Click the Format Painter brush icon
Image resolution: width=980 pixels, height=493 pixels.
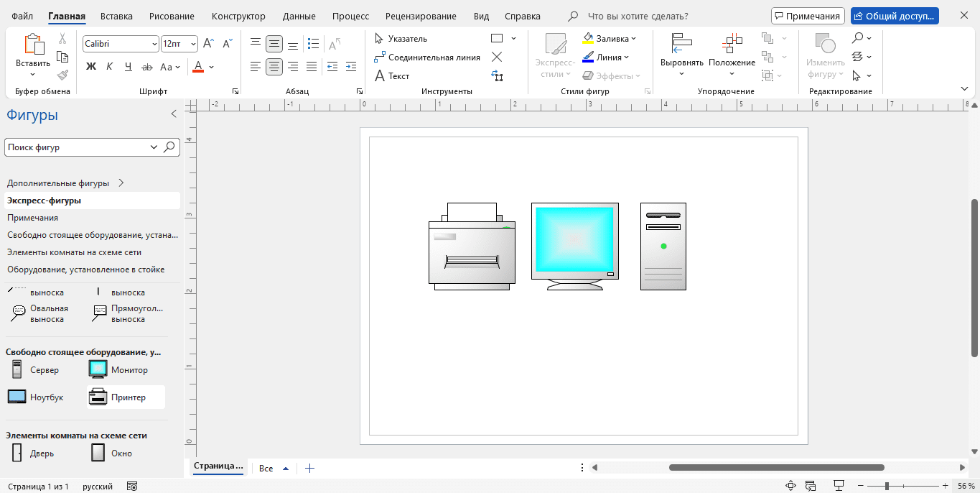pos(62,75)
